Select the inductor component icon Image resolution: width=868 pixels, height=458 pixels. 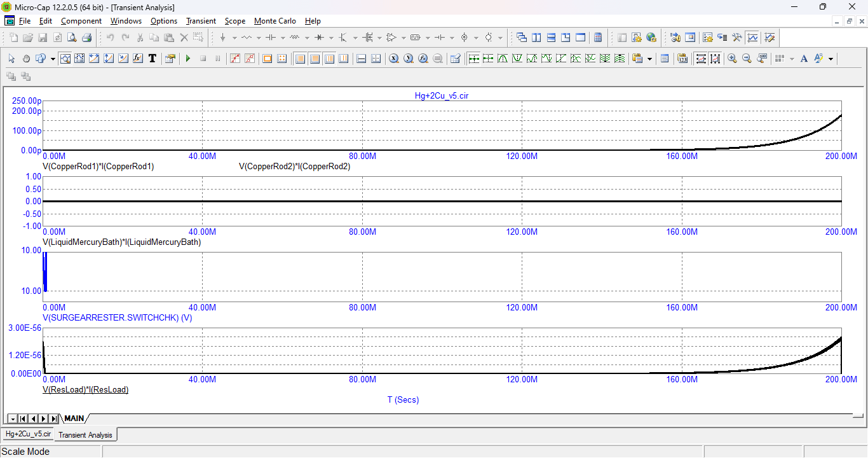click(295, 38)
